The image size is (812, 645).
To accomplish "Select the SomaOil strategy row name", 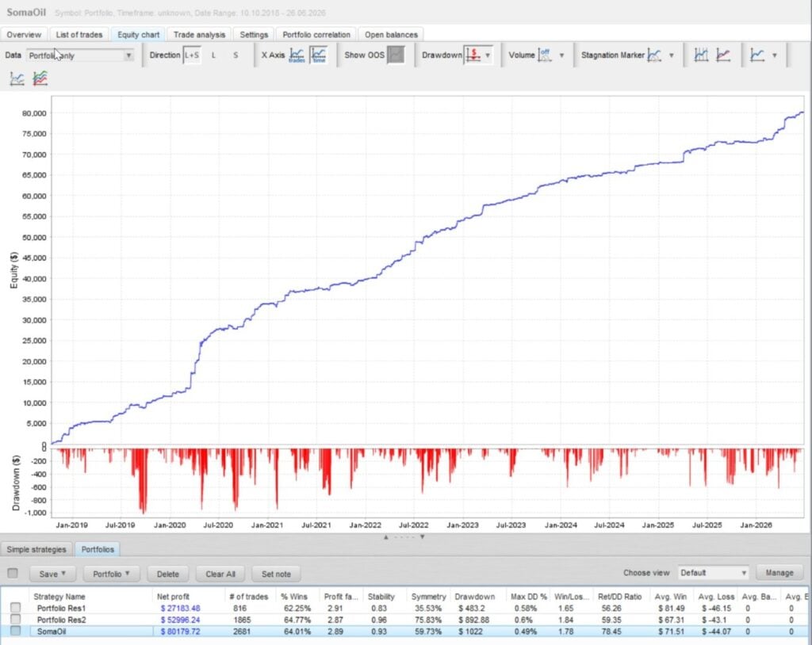I will tap(52, 631).
